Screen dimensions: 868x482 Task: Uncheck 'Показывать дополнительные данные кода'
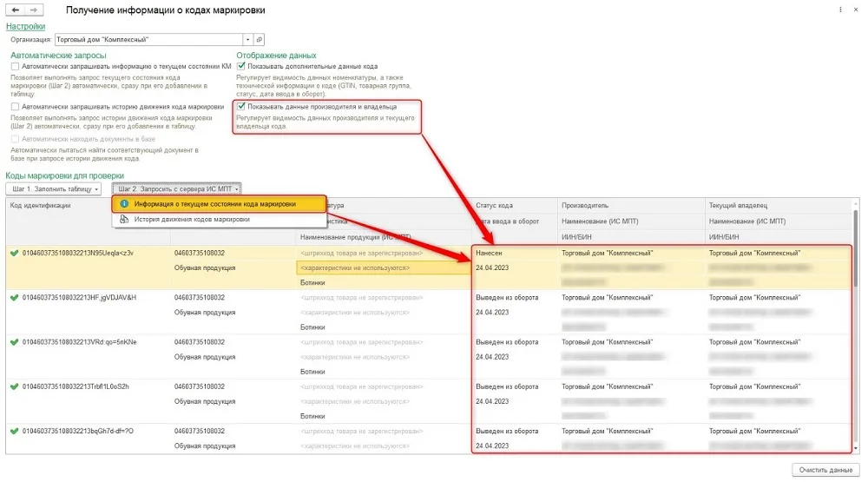tap(240, 67)
